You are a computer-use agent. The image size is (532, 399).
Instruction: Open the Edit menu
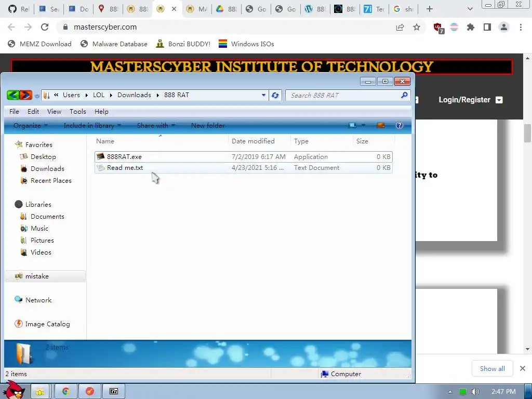(x=33, y=112)
